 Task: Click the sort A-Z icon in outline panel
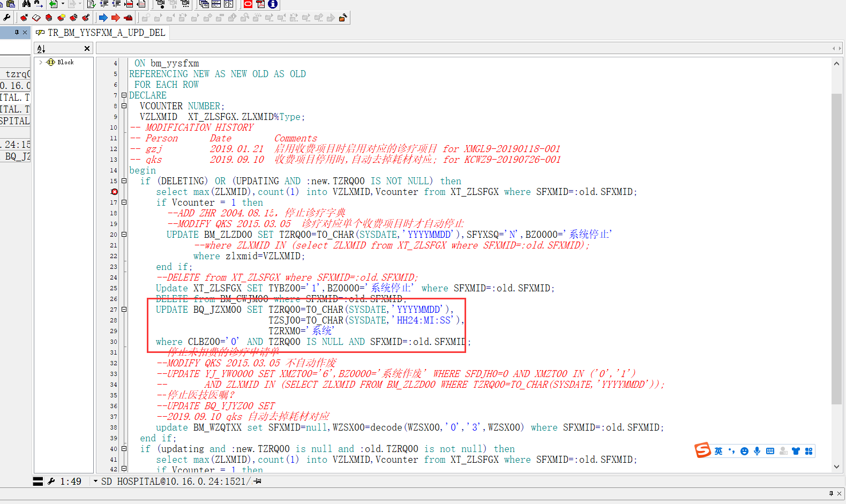click(x=41, y=49)
